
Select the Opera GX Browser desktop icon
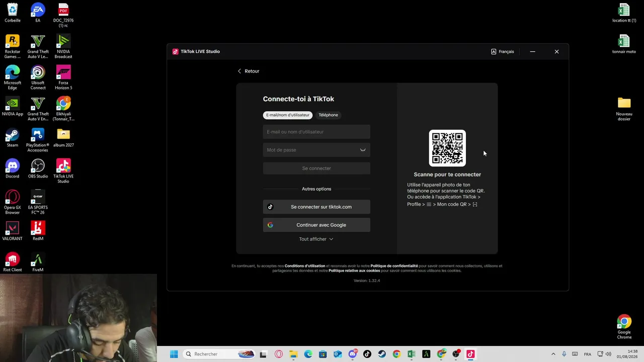tap(13, 203)
